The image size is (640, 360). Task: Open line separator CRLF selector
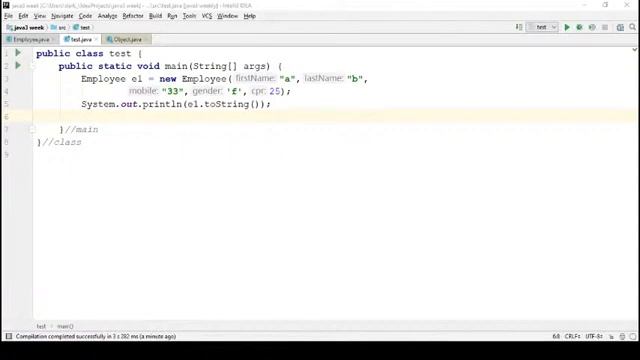point(573,336)
